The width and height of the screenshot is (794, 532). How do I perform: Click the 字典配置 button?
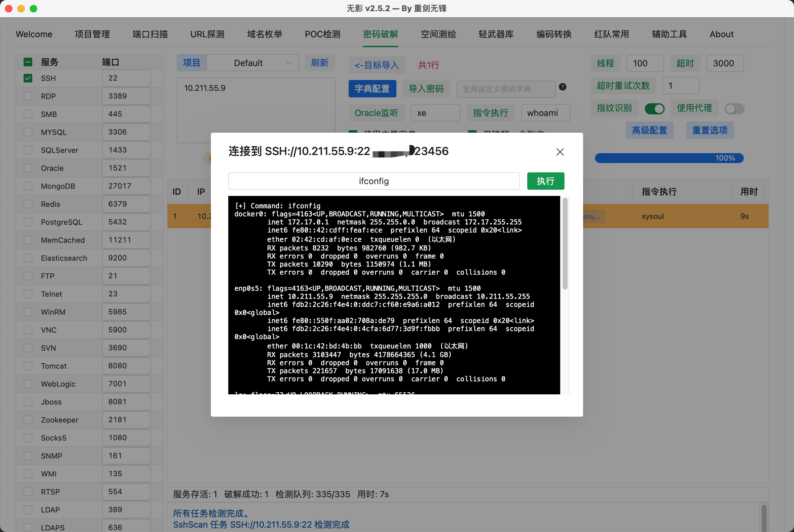tap(372, 89)
